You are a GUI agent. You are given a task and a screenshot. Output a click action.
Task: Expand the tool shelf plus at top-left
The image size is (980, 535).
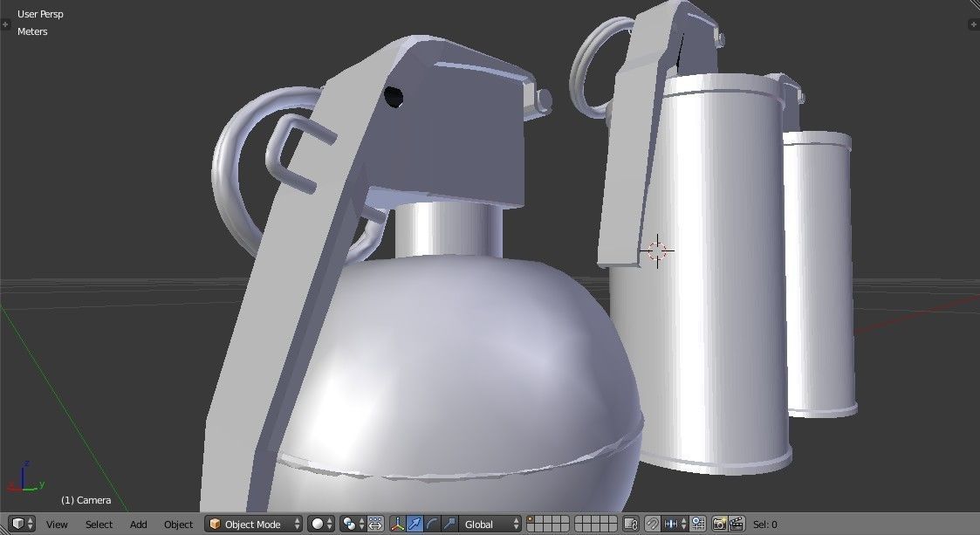coord(5,24)
